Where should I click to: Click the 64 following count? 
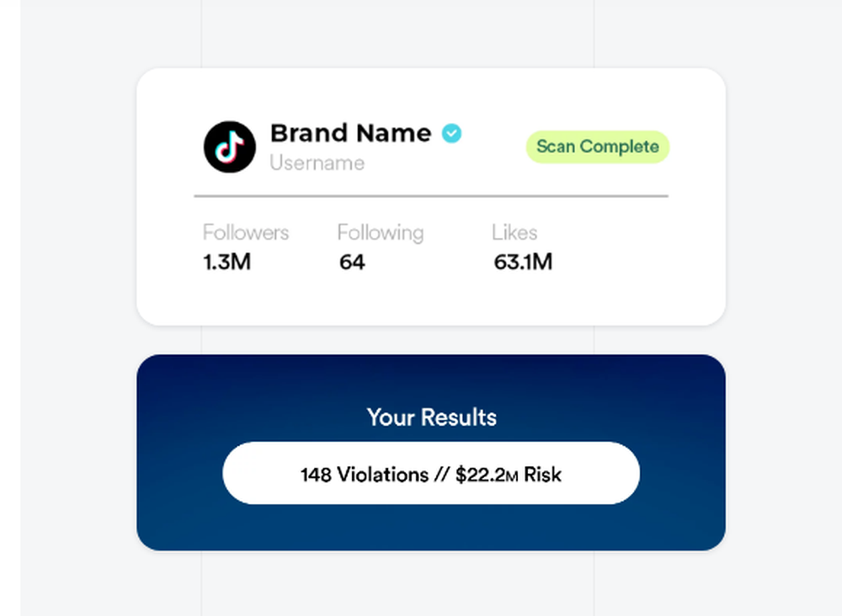(352, 262)
